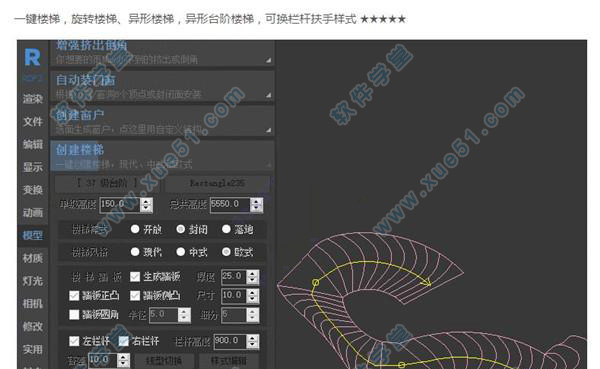The height and width of the screenshot is (369, 600).
Task: Click the railing height field 900.0
Action: [230, 341]
